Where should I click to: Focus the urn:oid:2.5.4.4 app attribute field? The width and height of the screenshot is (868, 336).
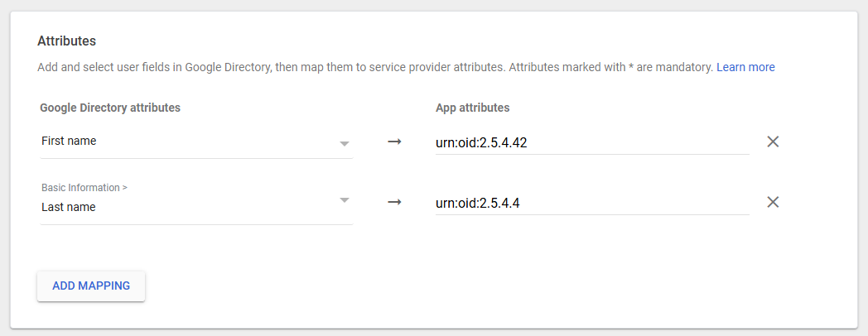(591, 203)
